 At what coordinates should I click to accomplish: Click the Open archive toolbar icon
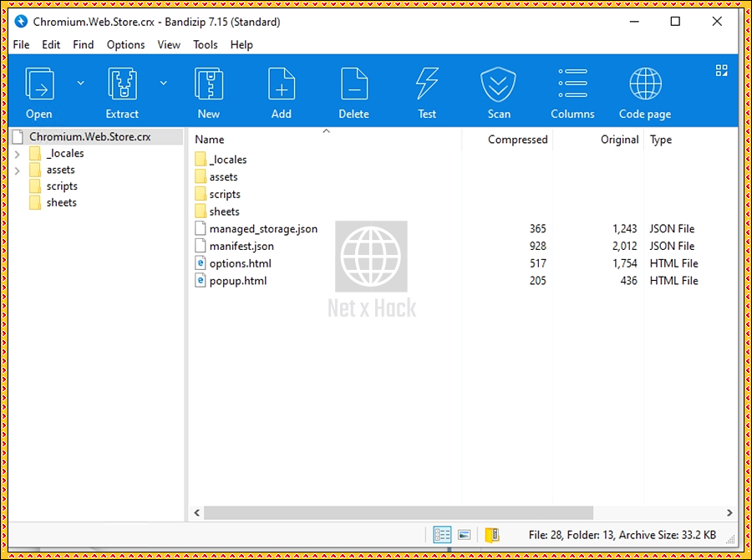pyautogui.click(x=39, y=84)
